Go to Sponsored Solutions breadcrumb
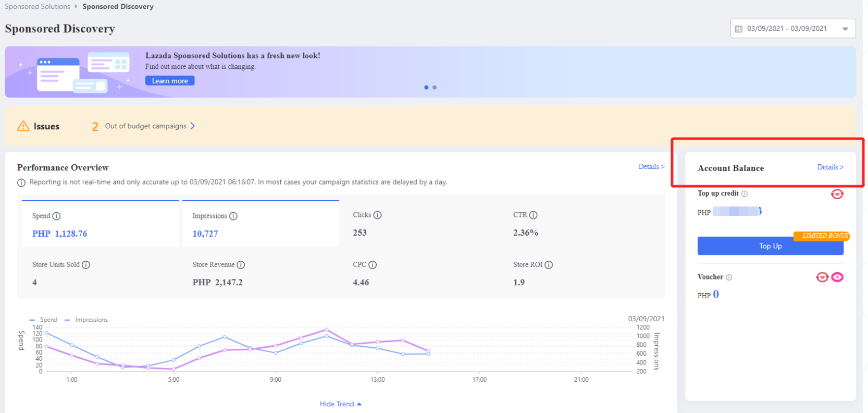The height and width of the screenshot is (413, 868). pyautogui.click(x=38, y=7)
